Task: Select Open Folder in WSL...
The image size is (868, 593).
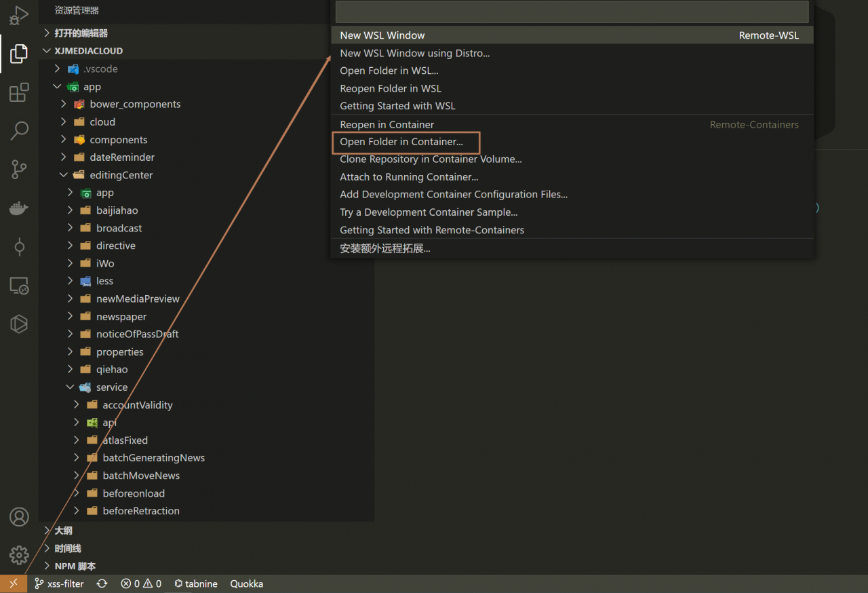Action: point(572,71)
